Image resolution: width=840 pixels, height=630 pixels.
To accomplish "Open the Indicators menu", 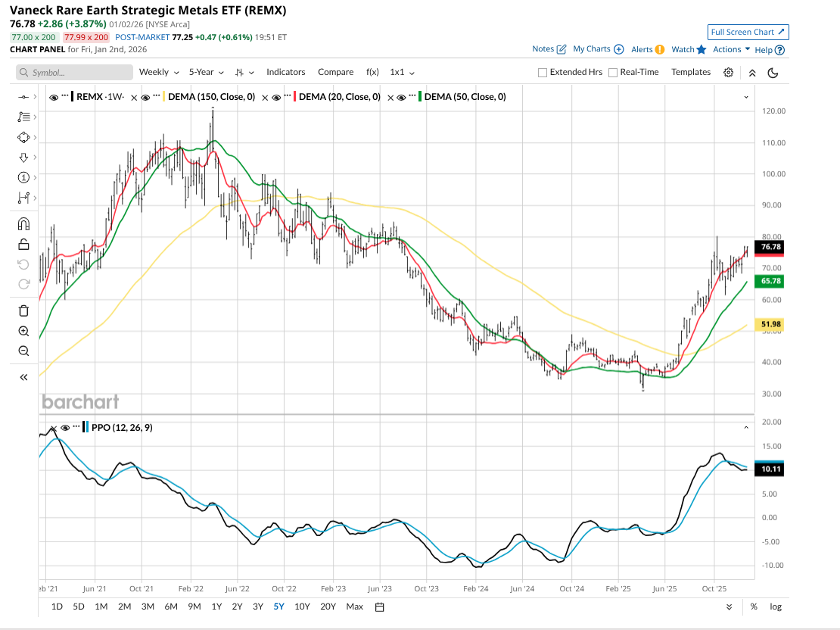I will pyautogui.click(x=285, y=72).
